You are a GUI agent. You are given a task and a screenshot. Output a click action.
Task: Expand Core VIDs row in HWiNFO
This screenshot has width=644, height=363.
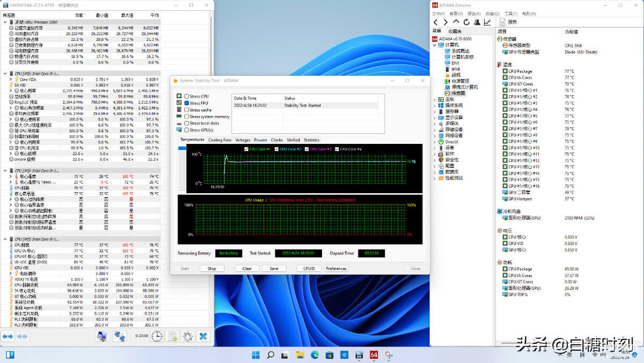(11, 79)
